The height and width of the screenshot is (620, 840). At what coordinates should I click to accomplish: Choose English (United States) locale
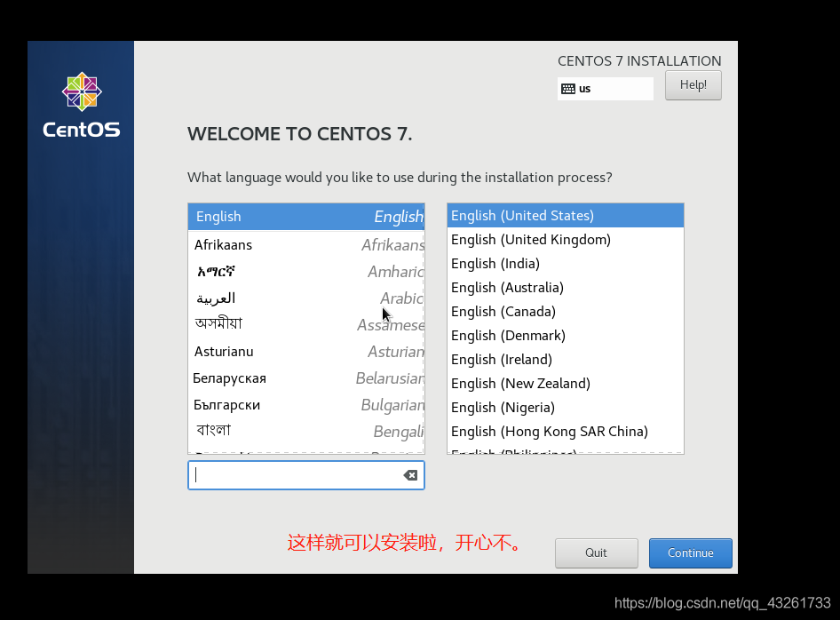(x=565, y=216)
